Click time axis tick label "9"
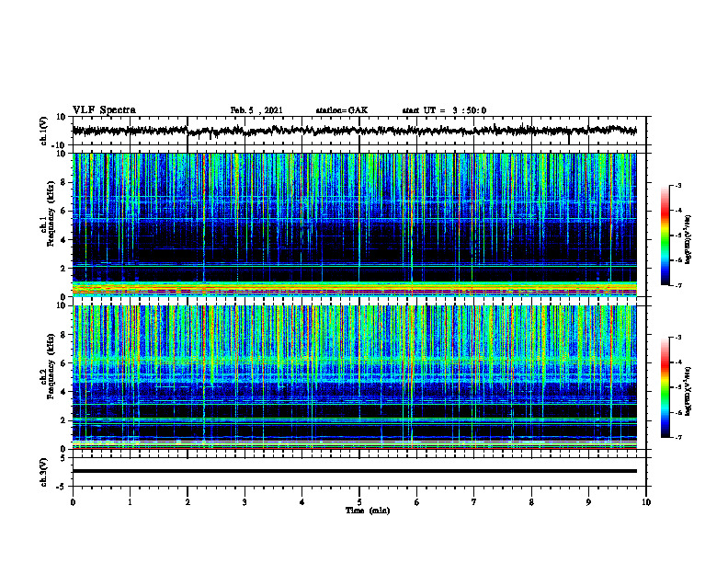Screen dimensions: 728x563 coord(588,502)
